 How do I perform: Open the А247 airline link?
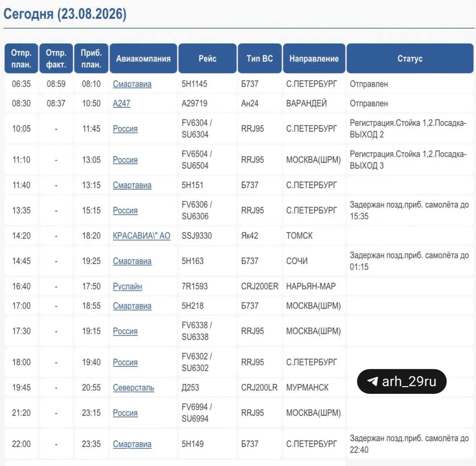[x=122, y=103]
